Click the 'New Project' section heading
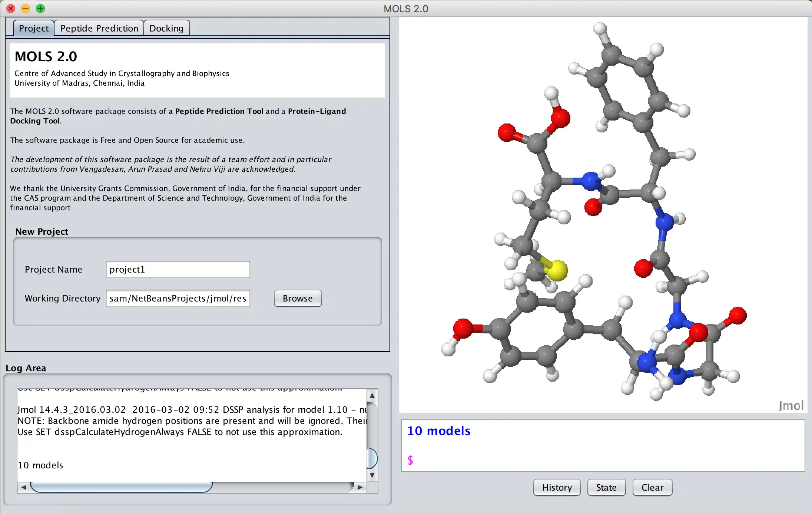Image resolution: width=812 pixels, height=514 pixels. [x=42, y=231]
